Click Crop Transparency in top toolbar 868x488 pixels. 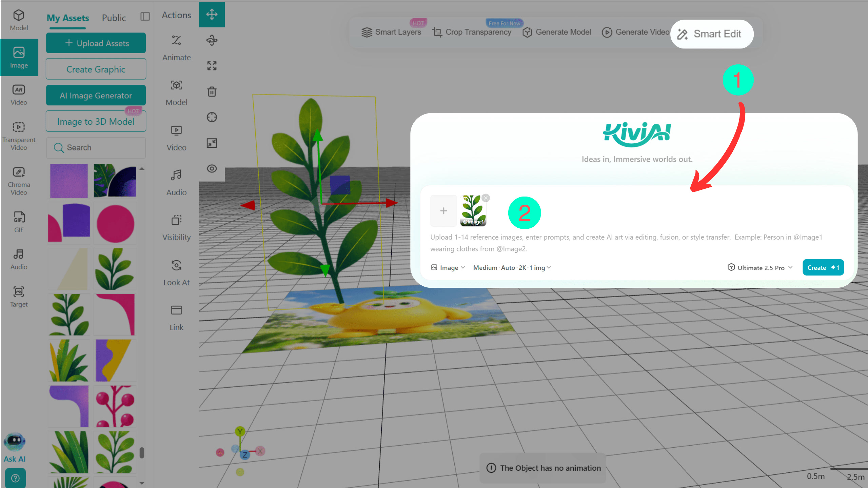[x=472, y=32]
